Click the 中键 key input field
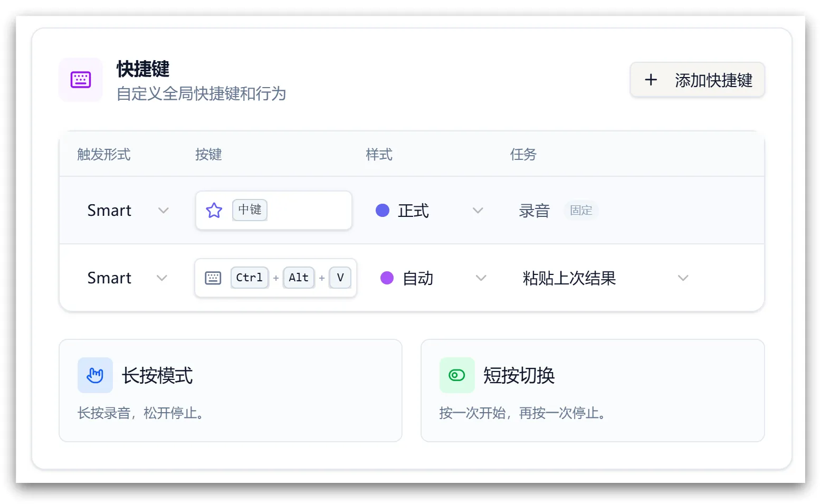The image size is (821, 504). (x=306, y=211)
